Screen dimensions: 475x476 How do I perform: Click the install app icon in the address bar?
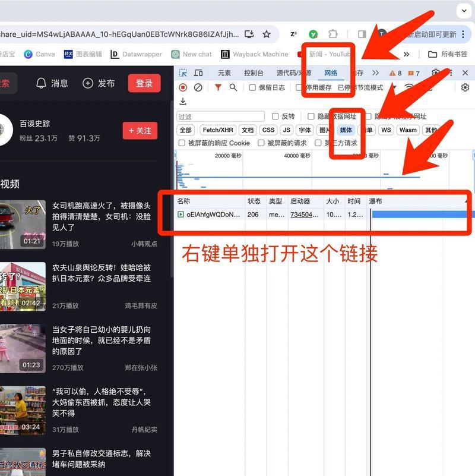tap(249, 34)
